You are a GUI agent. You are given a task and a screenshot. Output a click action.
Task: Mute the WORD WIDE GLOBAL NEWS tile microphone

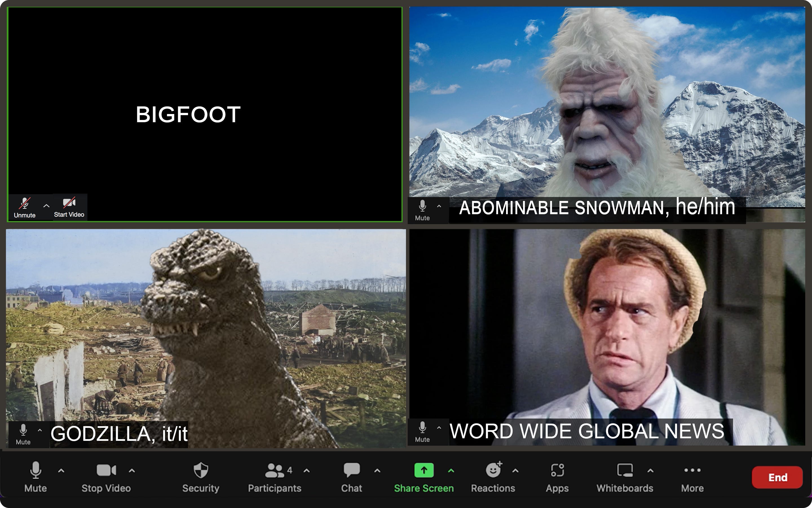(x=422, y=432)
